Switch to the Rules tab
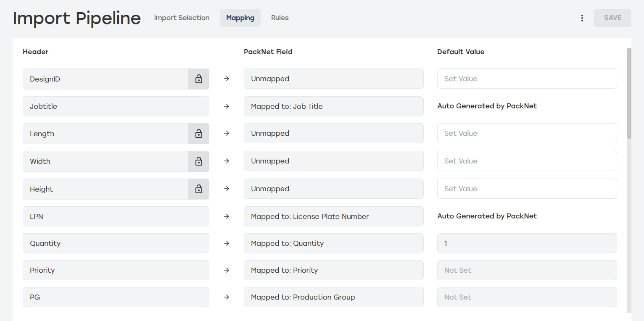This screenshot has width=644, height=321. [x=280, y=18]
